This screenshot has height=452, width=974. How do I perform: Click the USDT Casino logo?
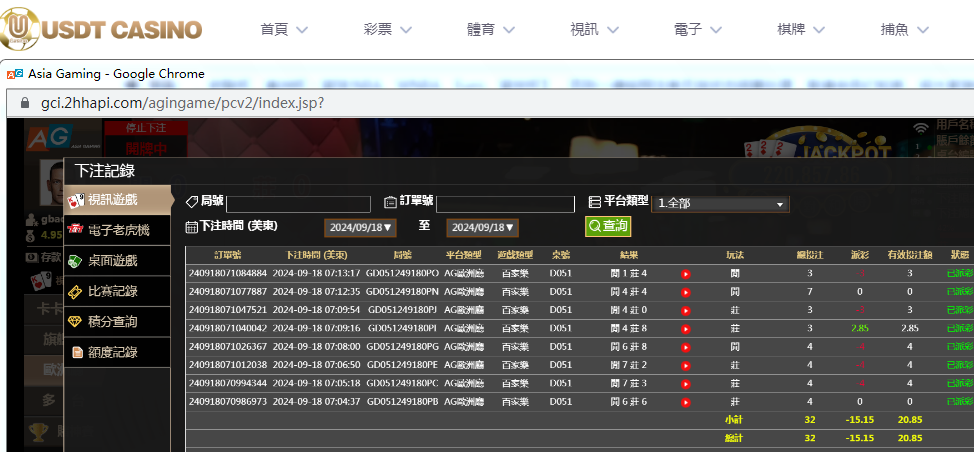[x=103, y=27]
